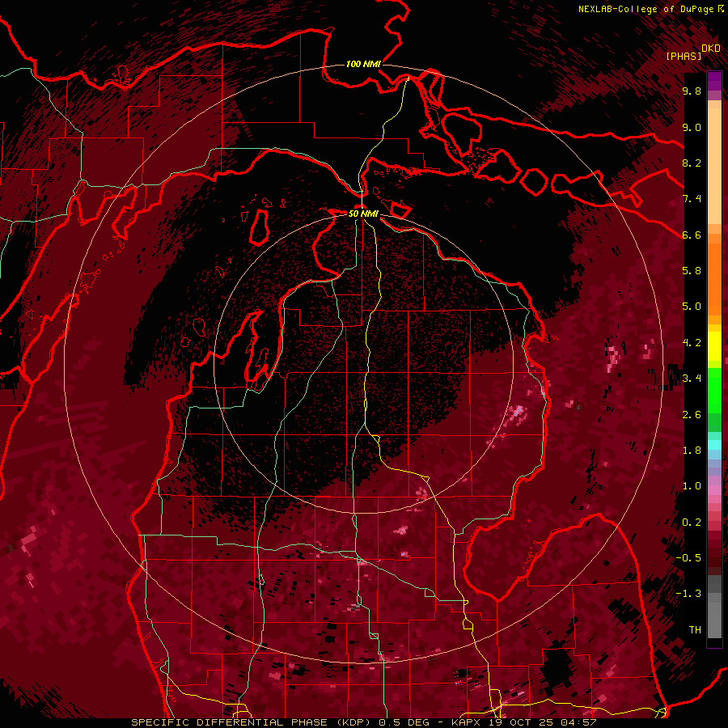Click the -1.3 scale value
The width and height of the screenshot is (728, 728).
[689, 594]
